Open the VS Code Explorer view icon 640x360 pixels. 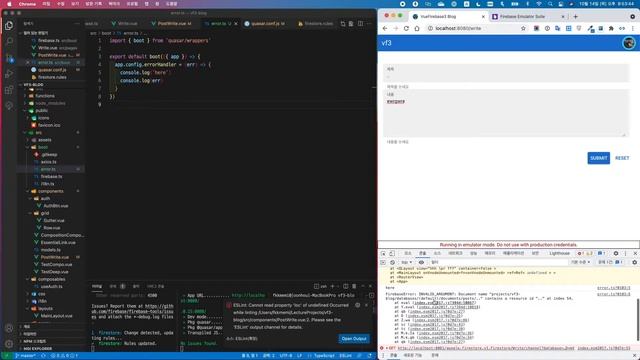point(9,25)
